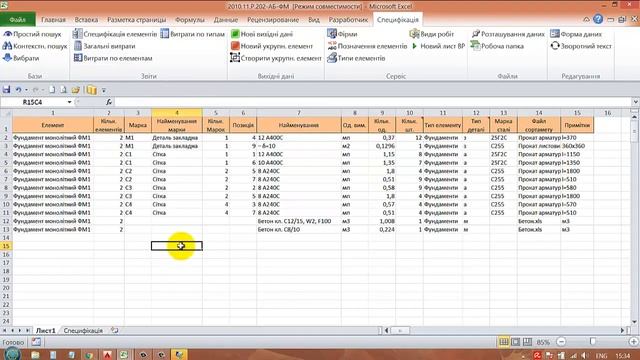The width and height of the screenshot is (640, 360).
Task: Open the Главная ribbon tab
Action: click(53, 20)
